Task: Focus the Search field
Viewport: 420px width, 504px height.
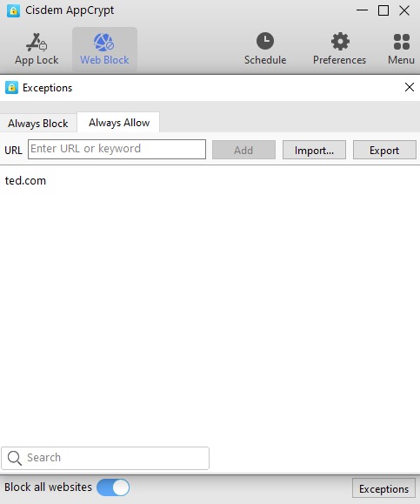Action: tap(105, 458)
